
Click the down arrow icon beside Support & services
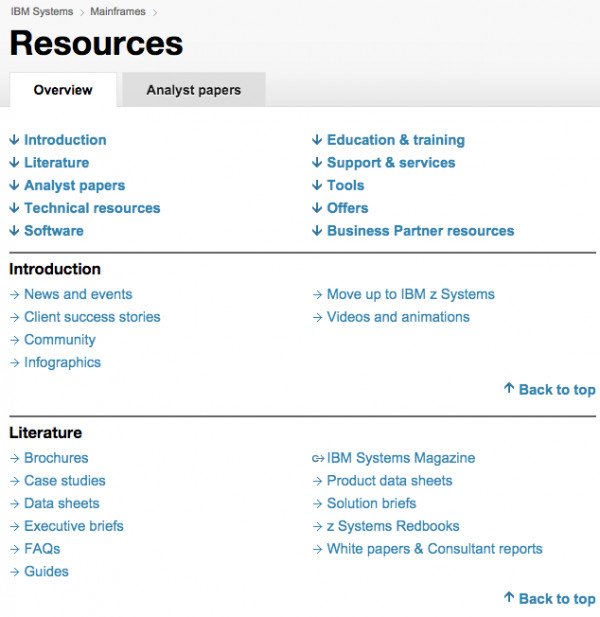[317, 163]
